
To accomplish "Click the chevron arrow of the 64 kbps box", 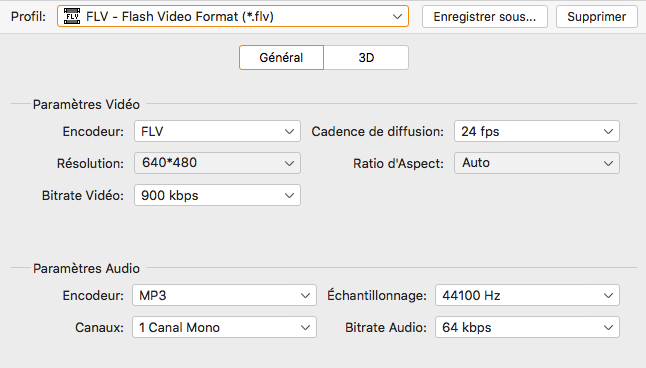I will click(608, 328).
